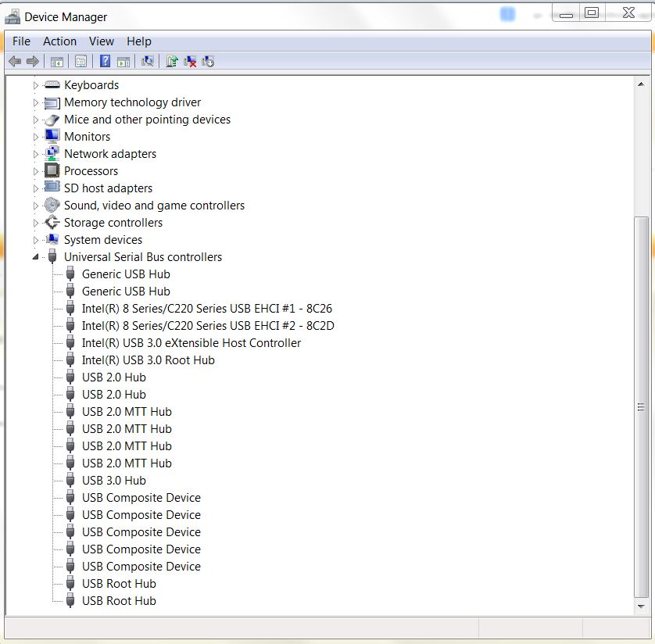Expand the Monitors node
This screenshot has height=644, width=655.
point(35,137)
